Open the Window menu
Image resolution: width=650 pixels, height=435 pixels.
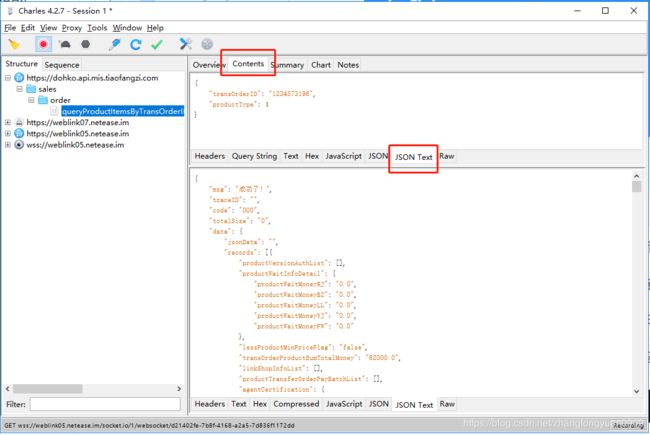[x=127, y=28]
